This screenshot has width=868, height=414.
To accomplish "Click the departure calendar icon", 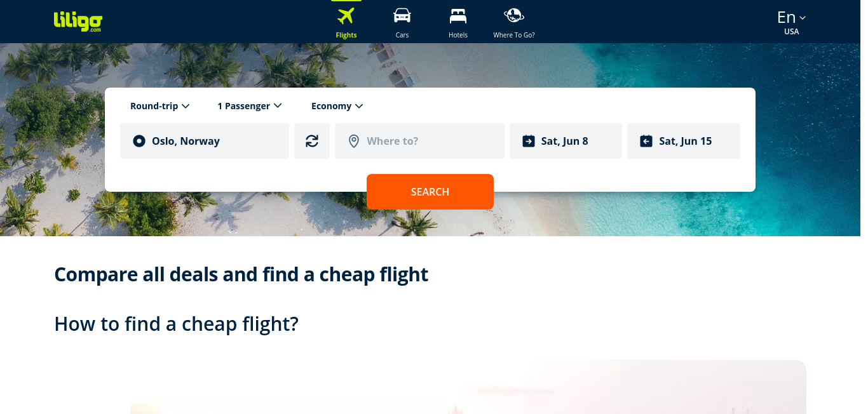I will pos(529,141).
